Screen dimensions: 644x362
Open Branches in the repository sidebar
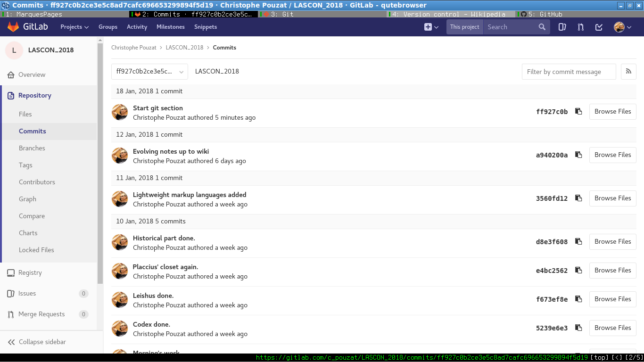click(x=32, y=148)
